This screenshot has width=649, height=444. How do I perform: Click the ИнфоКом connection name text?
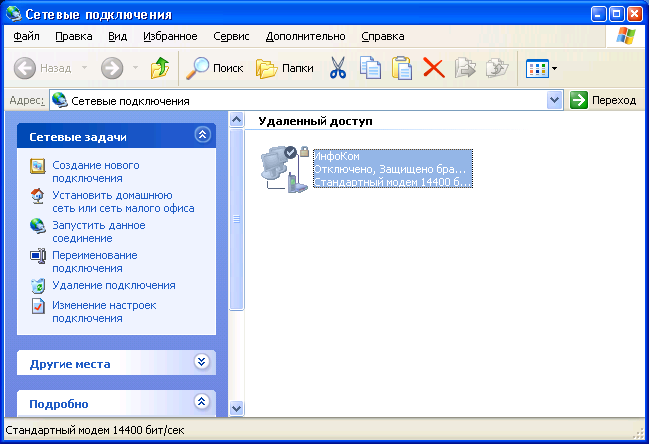(x=337, y=156)
